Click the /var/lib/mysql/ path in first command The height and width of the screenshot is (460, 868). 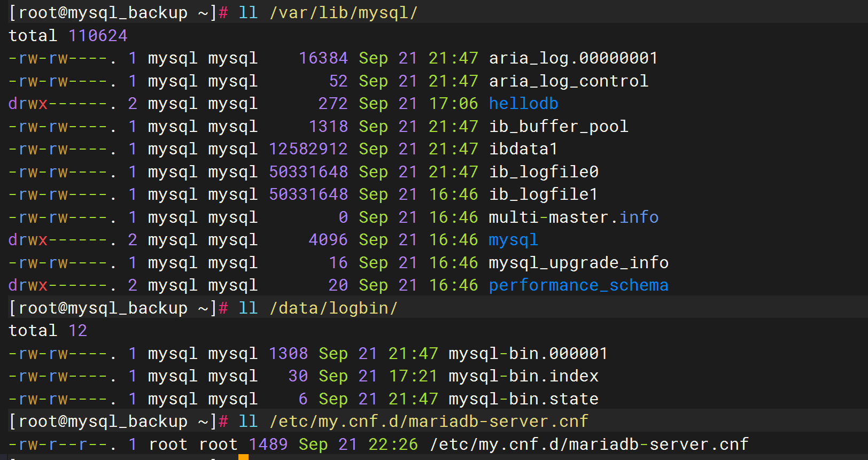click(344, 12)
